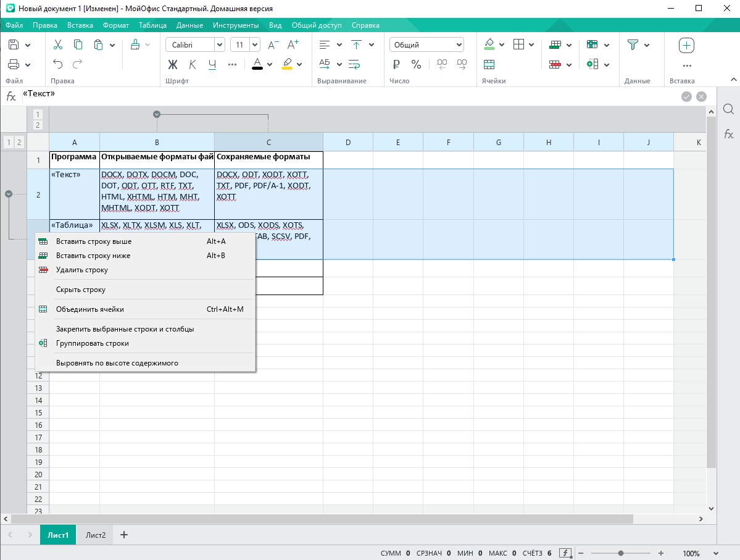Undo the last action
Screen dimensions: 740x560
[x=57, y=64]
